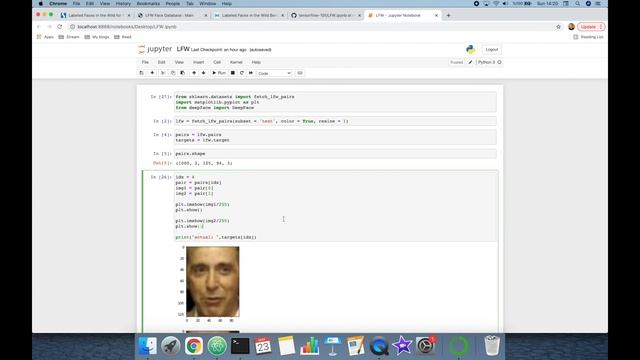Open Keynote from the dock

pos(332,346)
